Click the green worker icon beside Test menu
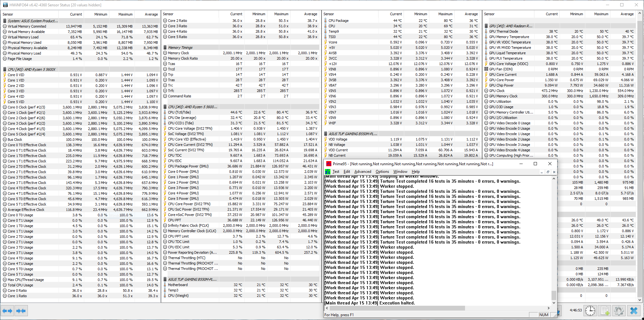This screenshot has width=644, height=320. 328,172
